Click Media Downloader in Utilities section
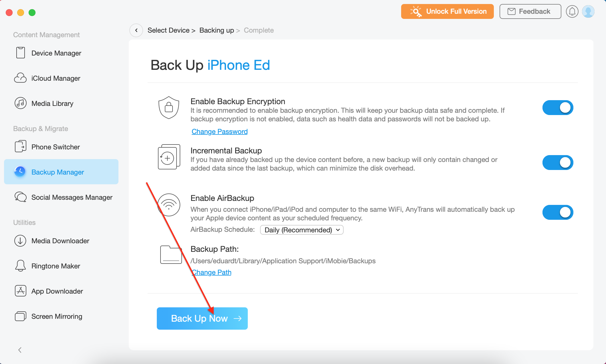Image resolution: width=606 pixels, height=364 pixels. point(60,241)
